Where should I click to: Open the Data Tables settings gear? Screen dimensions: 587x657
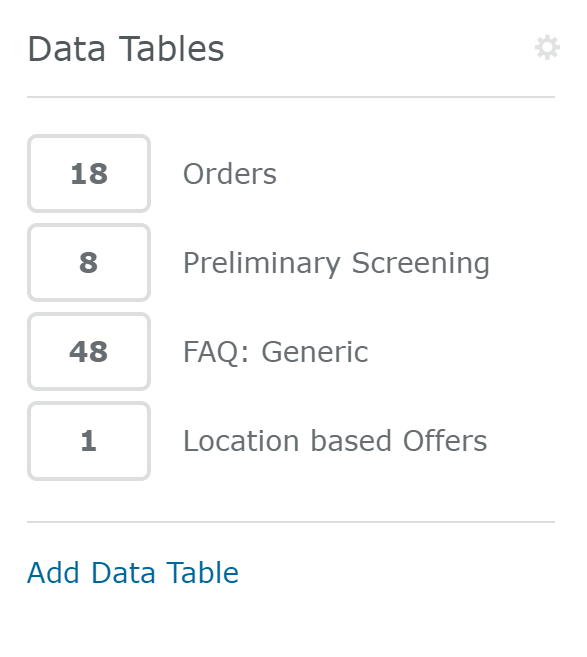547,48
